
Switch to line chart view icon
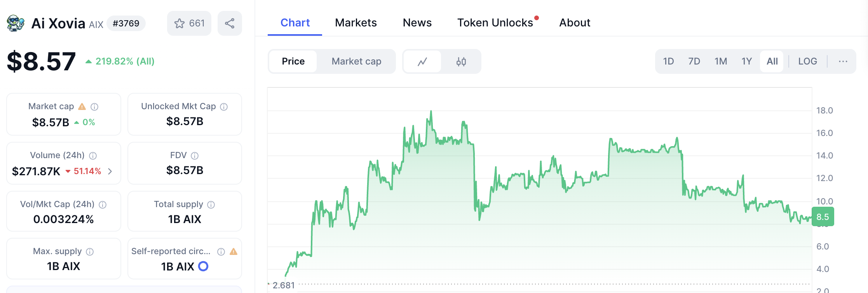tap(422, 61)
